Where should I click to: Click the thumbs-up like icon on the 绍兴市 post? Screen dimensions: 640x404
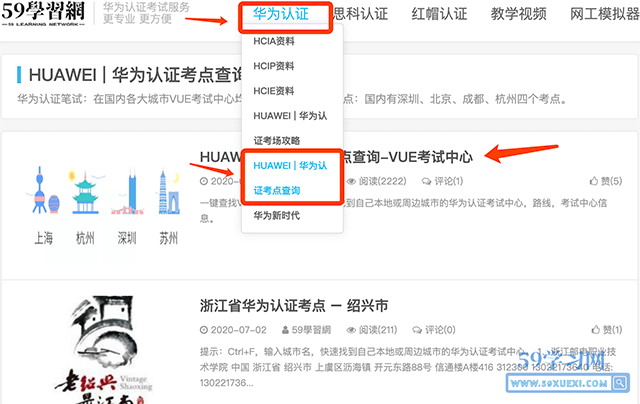tap(594, 330)
